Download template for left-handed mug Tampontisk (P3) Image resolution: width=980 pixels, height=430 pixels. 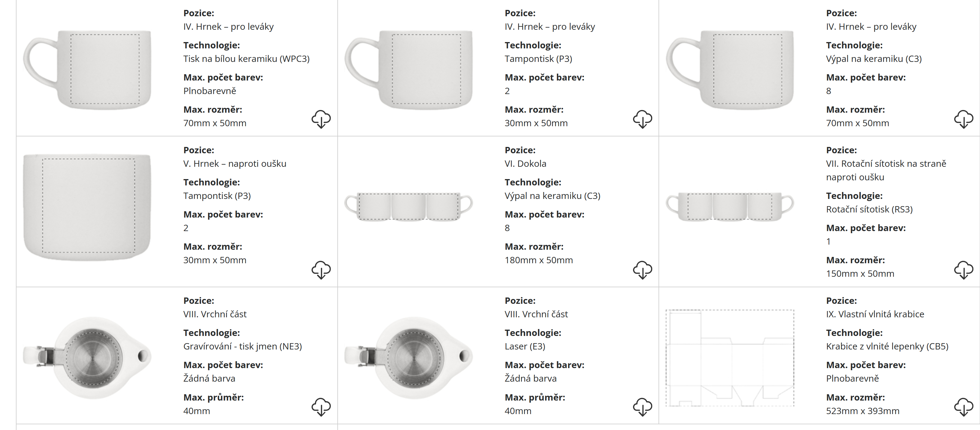(643, 119)
